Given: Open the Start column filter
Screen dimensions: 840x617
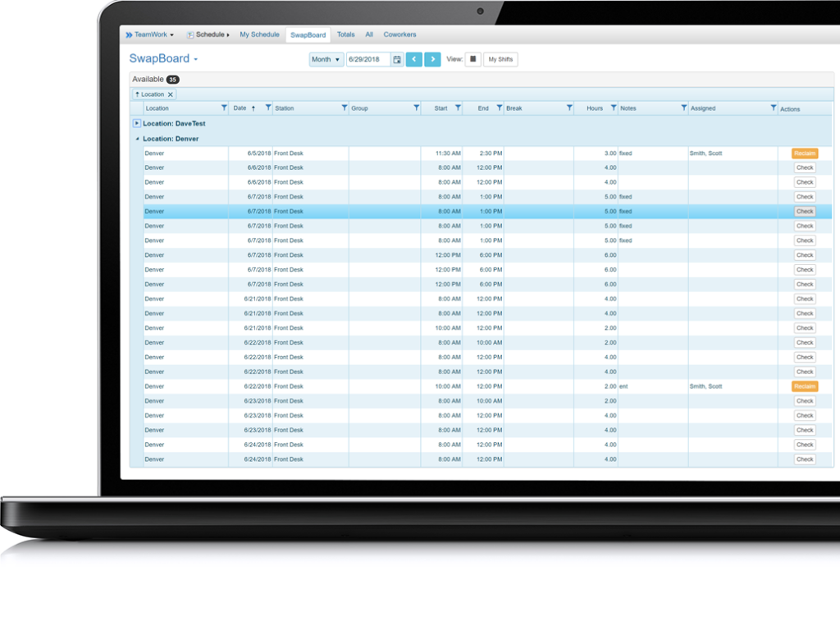Looking at the screenshot, I should point(458,107).
